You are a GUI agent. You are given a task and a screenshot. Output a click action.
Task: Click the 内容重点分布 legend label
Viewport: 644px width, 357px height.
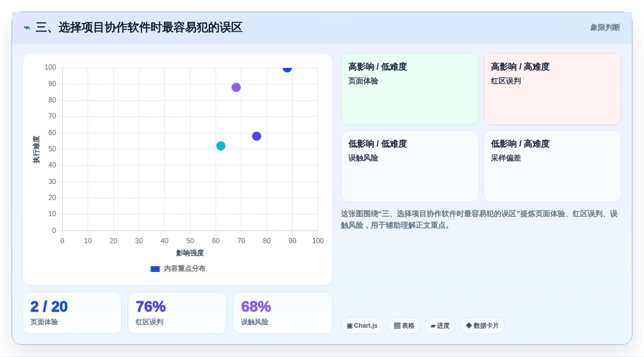tap(185, 268)
